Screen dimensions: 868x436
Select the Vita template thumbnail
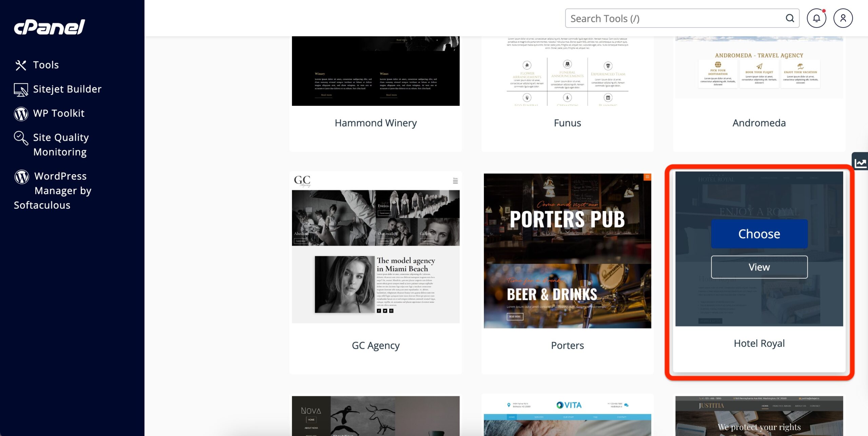point(567,416)
